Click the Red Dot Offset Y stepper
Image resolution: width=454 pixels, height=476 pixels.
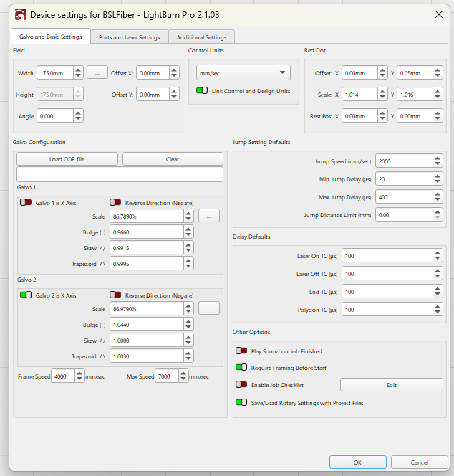point(438,73)
